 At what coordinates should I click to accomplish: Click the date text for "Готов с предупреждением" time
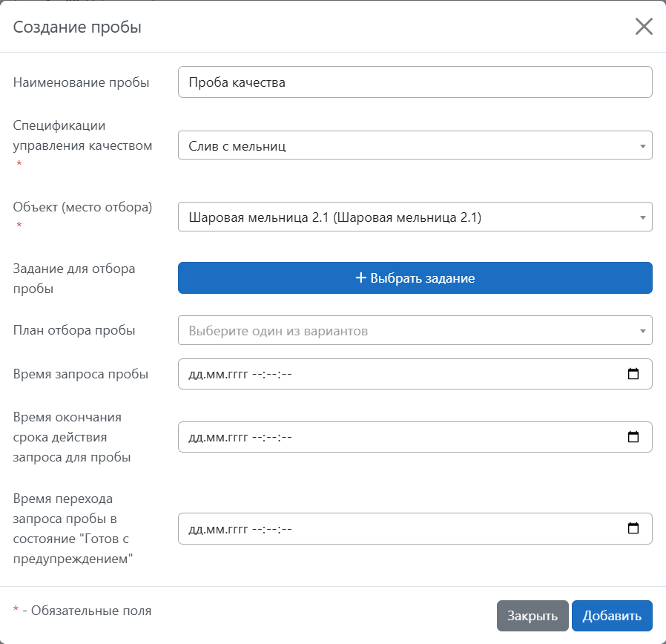[x=241, y=529]
